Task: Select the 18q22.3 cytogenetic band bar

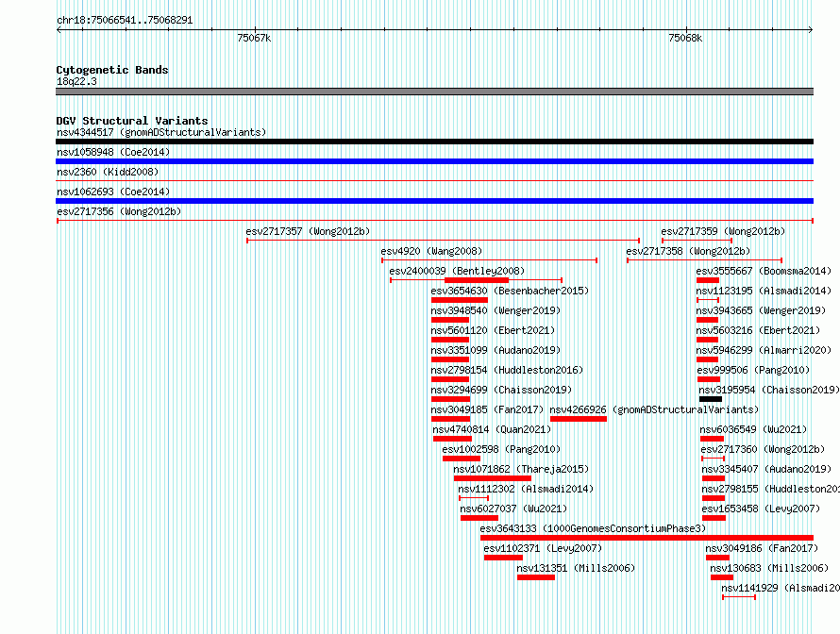Action: click(x=434, y=92)
